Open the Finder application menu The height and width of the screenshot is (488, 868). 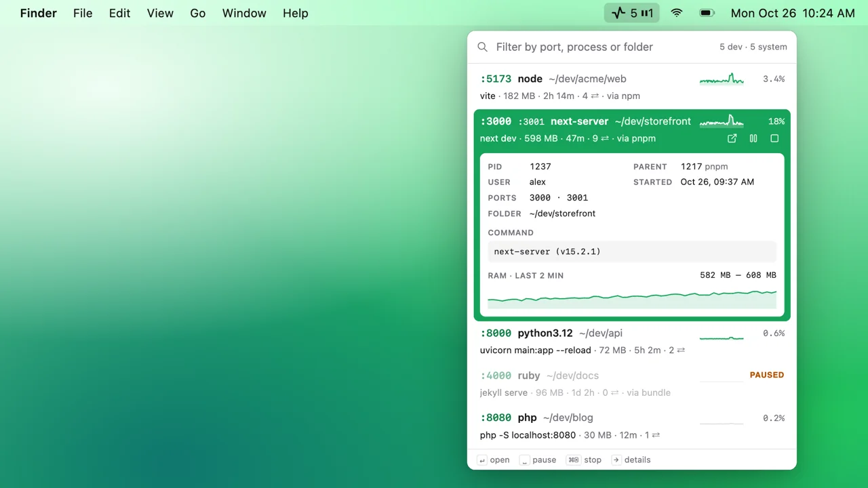click(39, 13)
